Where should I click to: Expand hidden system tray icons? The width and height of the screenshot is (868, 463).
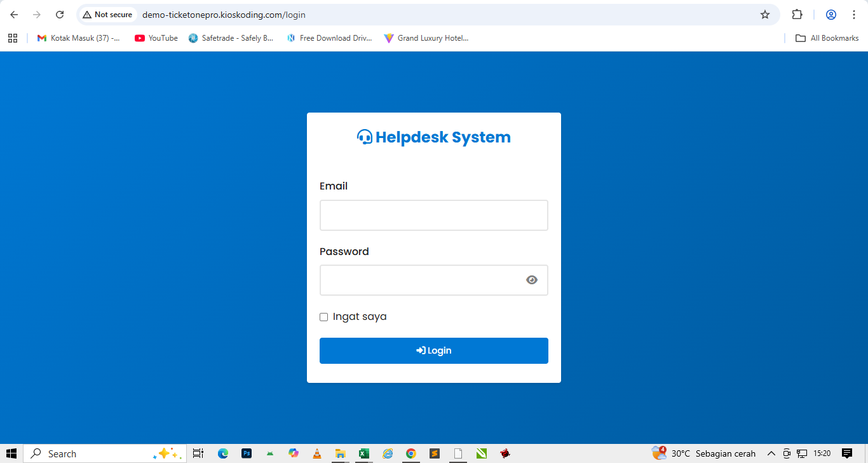(x=771, y=453)
